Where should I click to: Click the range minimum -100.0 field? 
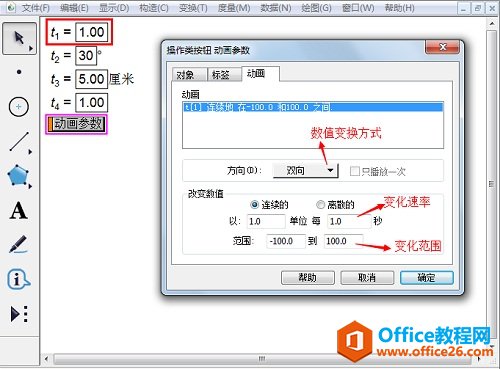[286, 241]
